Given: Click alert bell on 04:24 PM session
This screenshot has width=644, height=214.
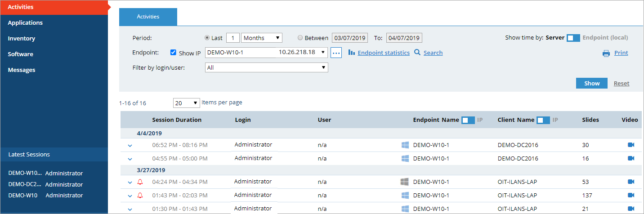Looking at the screenshot, I should 140,182.
